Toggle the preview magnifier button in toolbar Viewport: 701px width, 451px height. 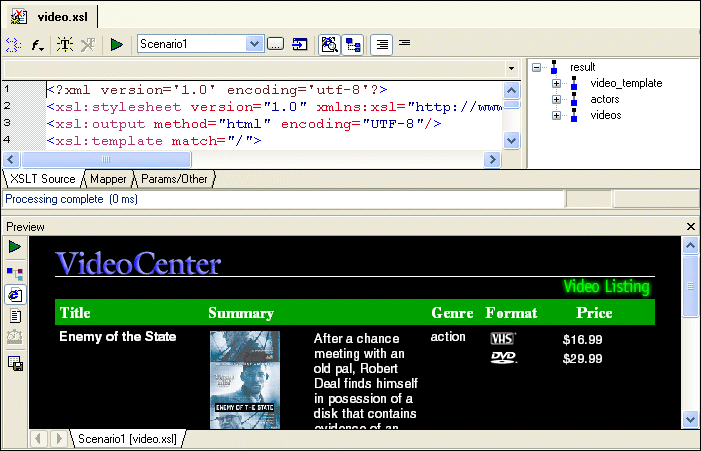pos(328,44)
